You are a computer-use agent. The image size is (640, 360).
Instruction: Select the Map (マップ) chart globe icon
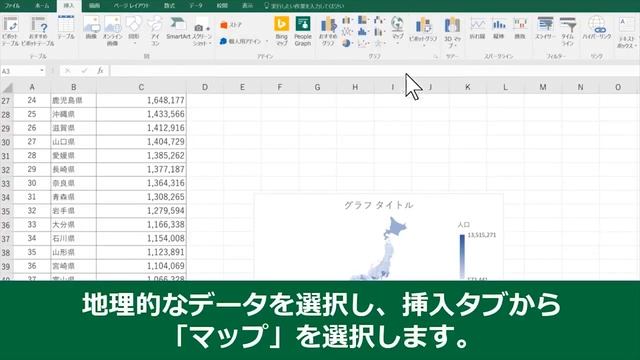click(397, 24)
